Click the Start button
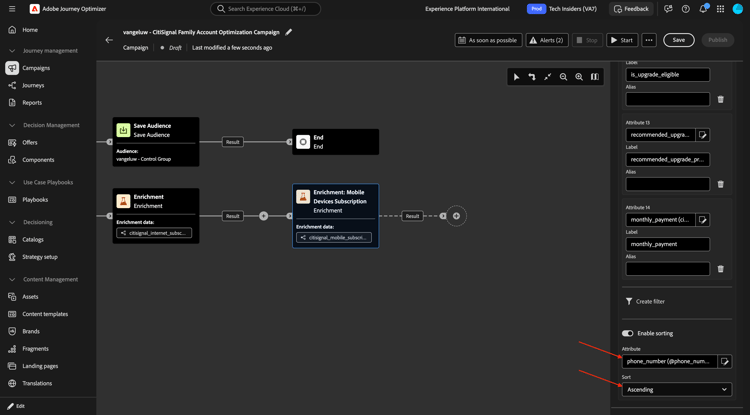 pos(622,40)
